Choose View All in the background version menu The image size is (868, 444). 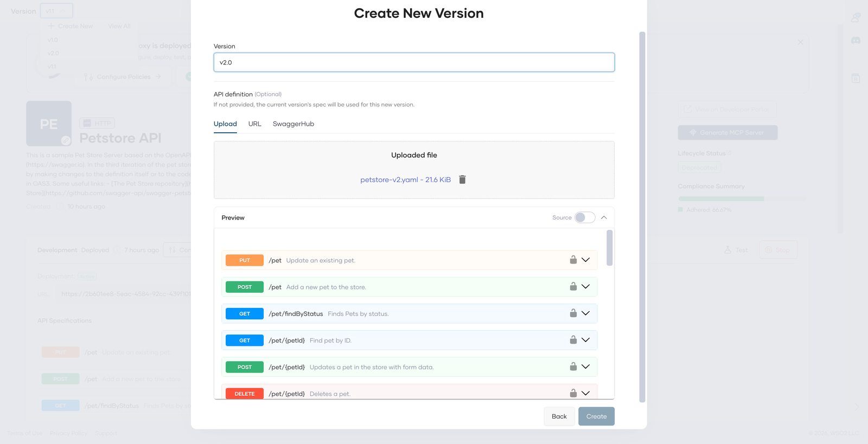[119, 26]
